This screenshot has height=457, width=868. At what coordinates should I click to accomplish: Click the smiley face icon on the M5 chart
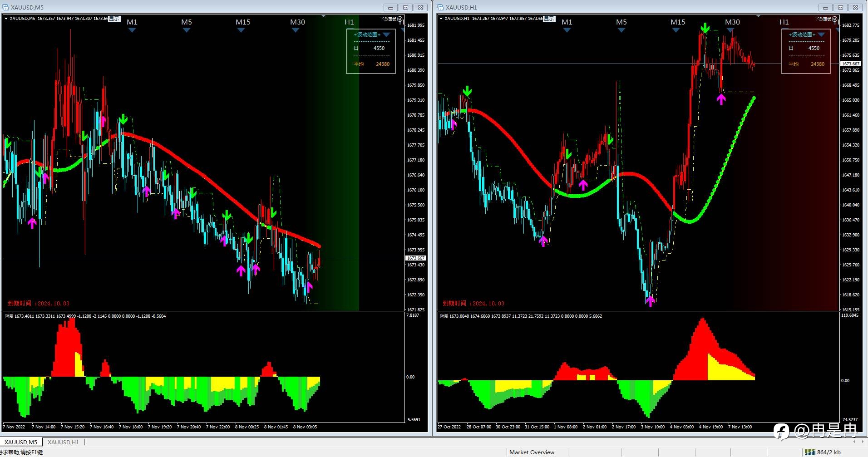point(400,19)
